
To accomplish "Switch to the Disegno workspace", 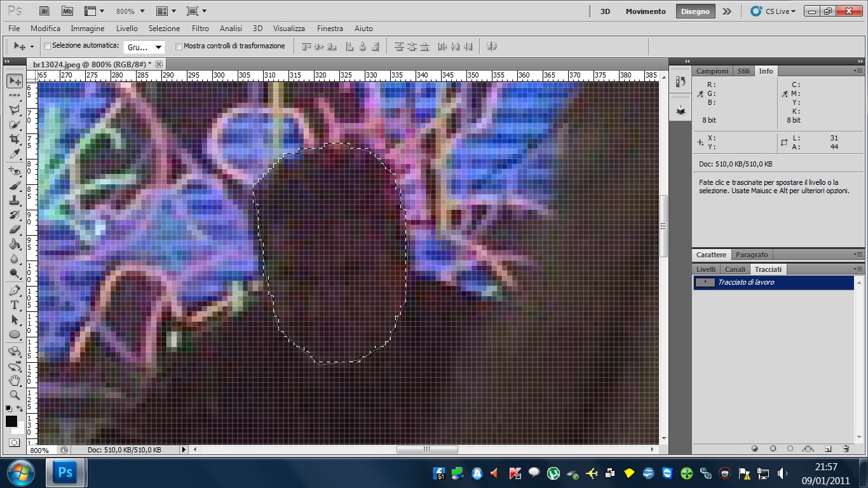I will click(x=695, y=11).
